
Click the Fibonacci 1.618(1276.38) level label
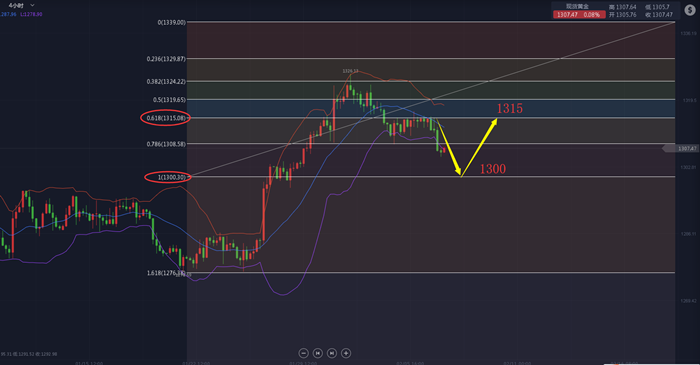pyautogui.click(x=166, y=273)
